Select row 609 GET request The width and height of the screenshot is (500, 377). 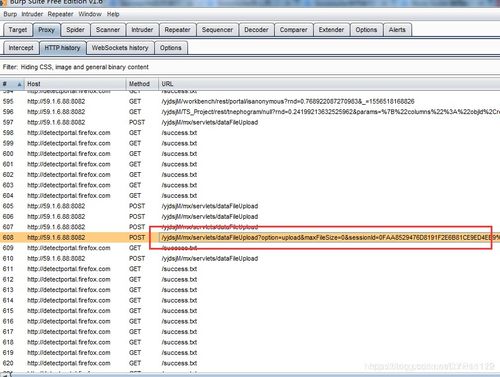click(250, 248)
